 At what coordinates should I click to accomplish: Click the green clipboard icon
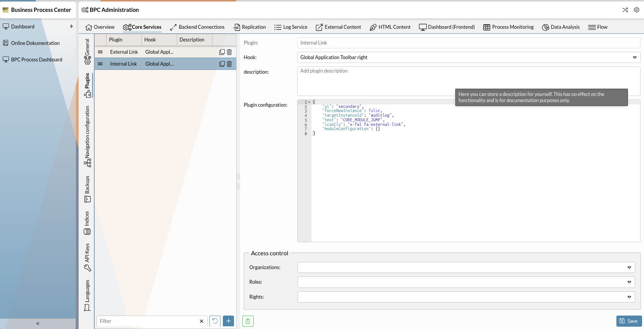(x=248, y=321)
